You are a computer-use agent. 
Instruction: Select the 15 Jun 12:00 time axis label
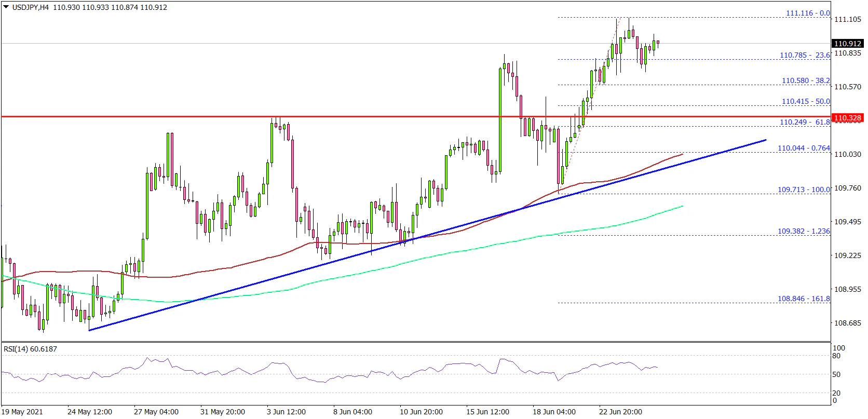tap(487, 412)
